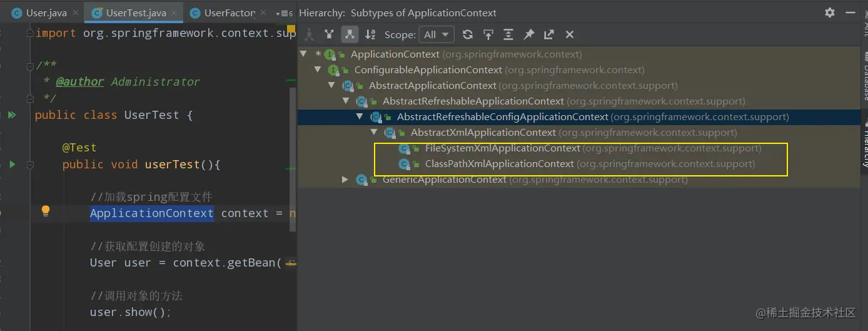The height and width of the screenshot is (331, 868).
Task: Collapse the ApplicationContext root node
Action: coord(304,54)
